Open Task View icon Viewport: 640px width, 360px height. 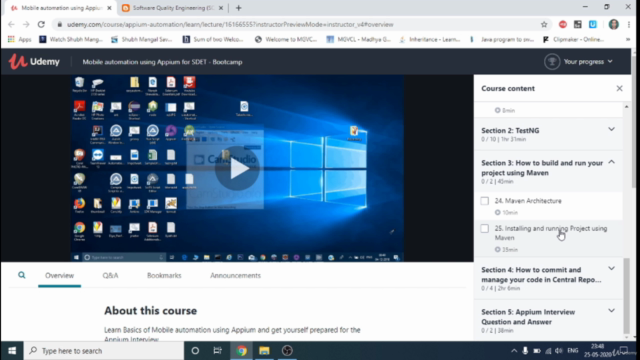pos(218,351)
